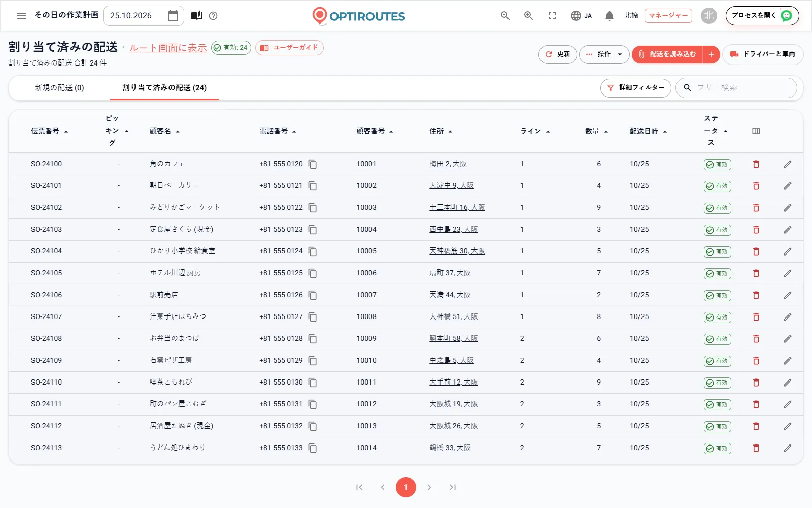Open ユーザーガイド
Screen dimensions: 812x508
[289, 48]
